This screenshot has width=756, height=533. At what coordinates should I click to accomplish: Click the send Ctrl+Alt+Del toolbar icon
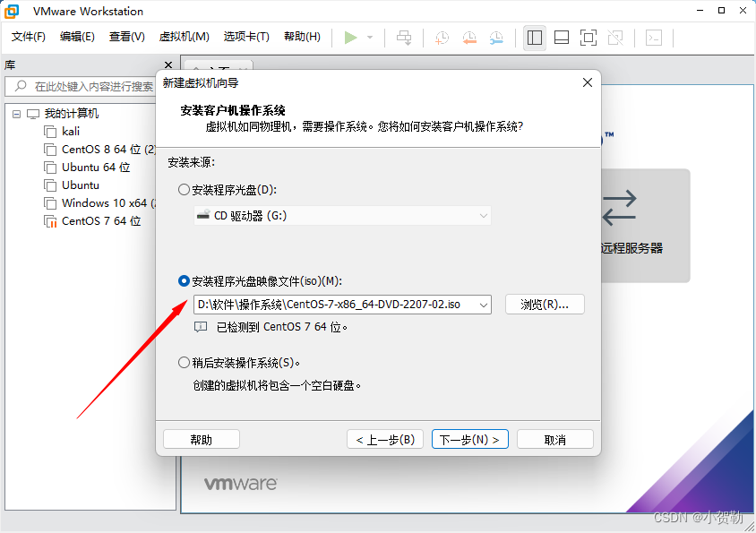point(404,37)
